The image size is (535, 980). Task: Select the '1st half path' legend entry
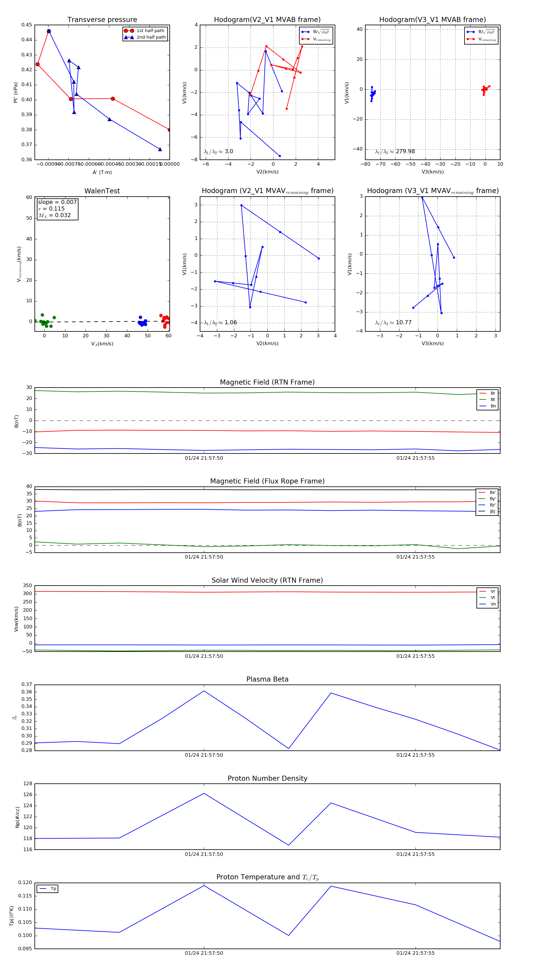[145, 31]
